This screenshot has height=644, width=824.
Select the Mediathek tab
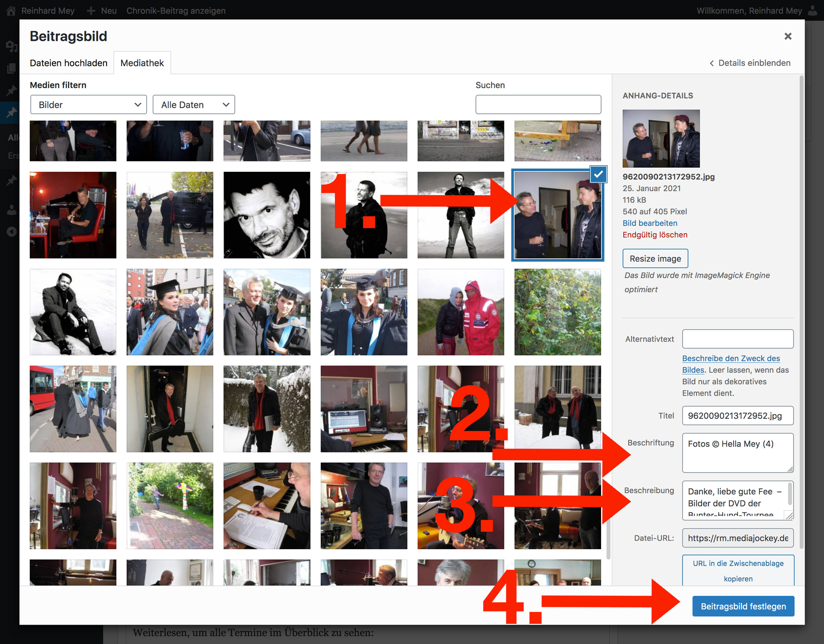coord(142,63)
